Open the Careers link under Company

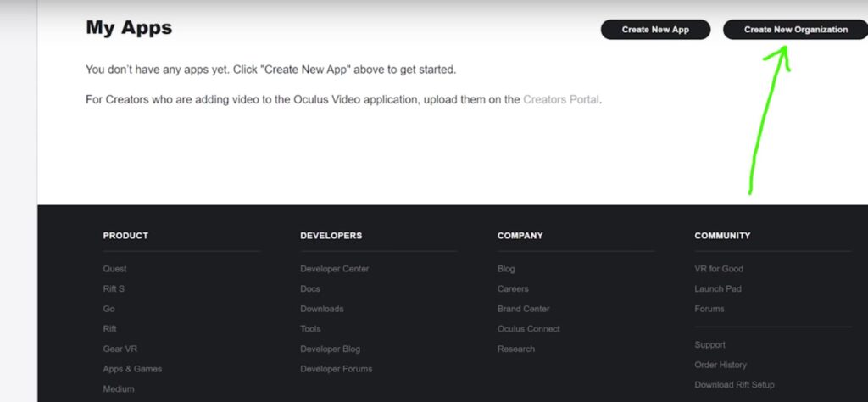pyautogui.click(x=513, y=288)
